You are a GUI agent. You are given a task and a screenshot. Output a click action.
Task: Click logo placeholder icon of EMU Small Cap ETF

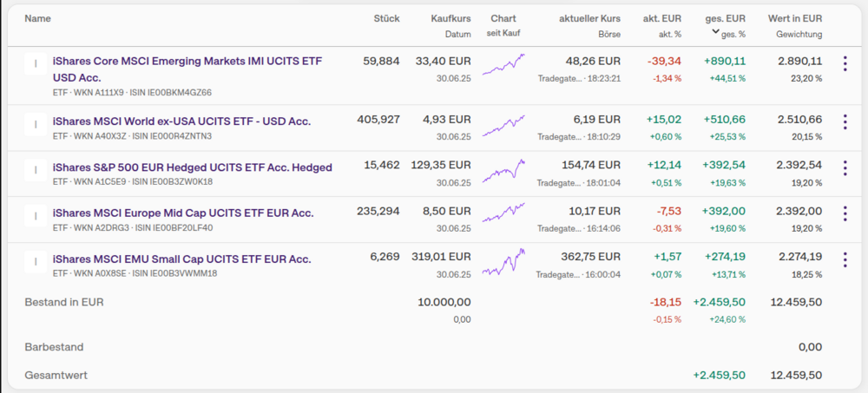pyautogui.click(x=36, y=262)
